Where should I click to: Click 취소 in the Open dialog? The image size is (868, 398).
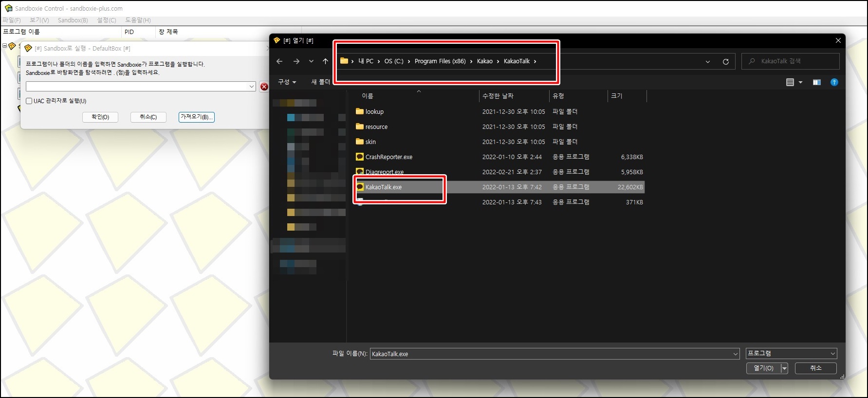point(816,368)
